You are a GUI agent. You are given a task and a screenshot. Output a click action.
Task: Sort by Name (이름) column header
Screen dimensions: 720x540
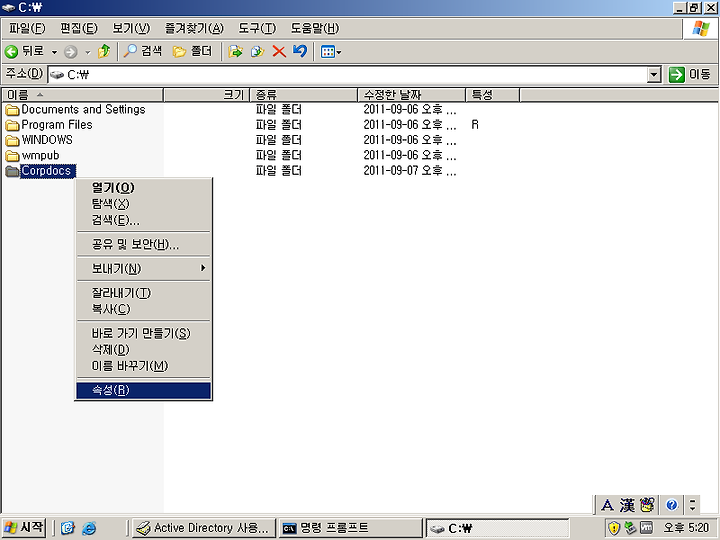pos(83,95)
